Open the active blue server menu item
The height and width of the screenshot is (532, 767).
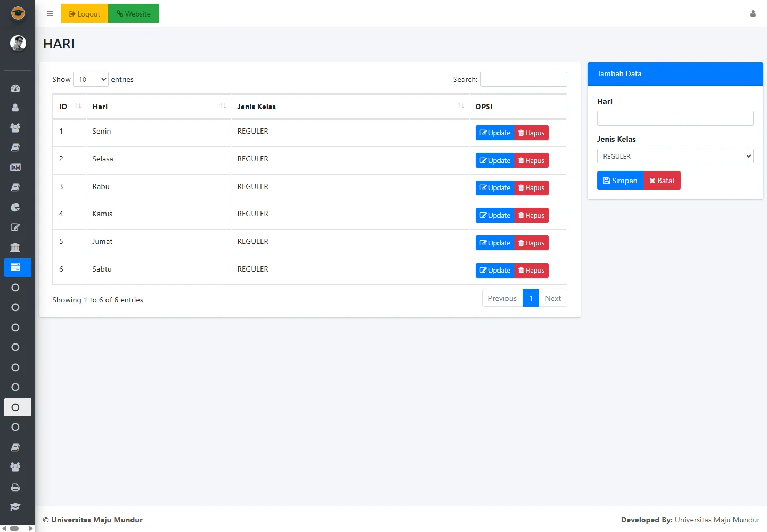[17, 267]
